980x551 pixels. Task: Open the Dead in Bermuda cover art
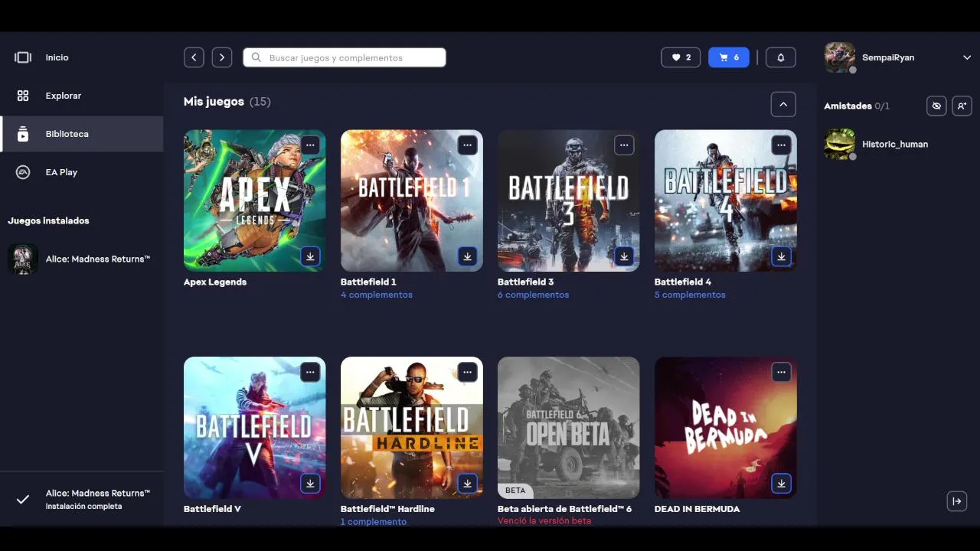pos(726,428)
